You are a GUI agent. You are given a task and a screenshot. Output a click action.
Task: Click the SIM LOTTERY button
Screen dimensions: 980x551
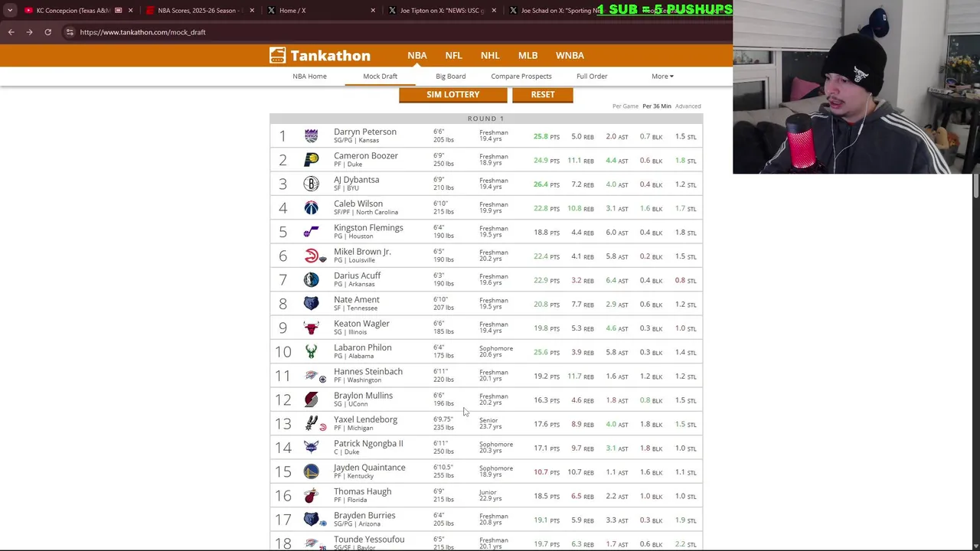coord(452,94)
